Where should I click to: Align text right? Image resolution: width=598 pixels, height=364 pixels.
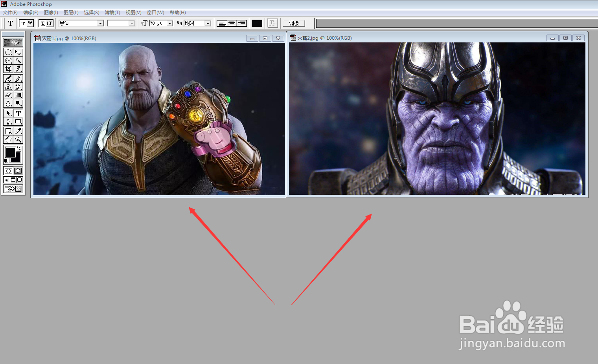tap(242, 23)
